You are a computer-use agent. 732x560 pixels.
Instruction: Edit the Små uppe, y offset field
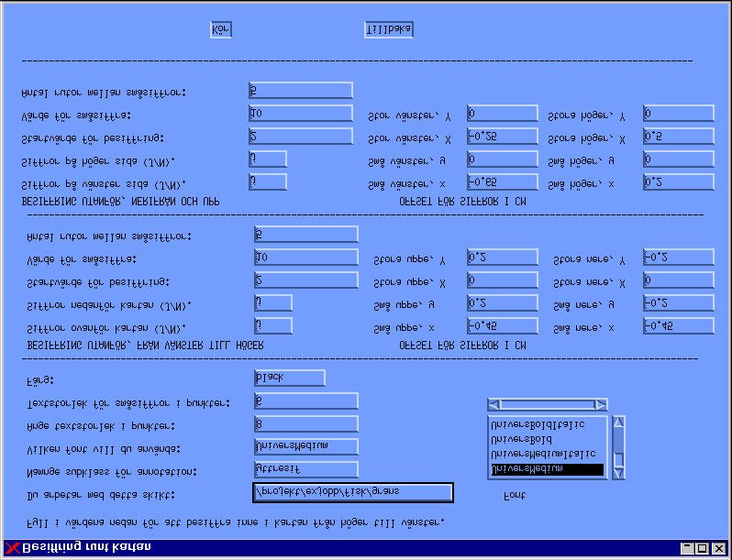pos(503,303)
